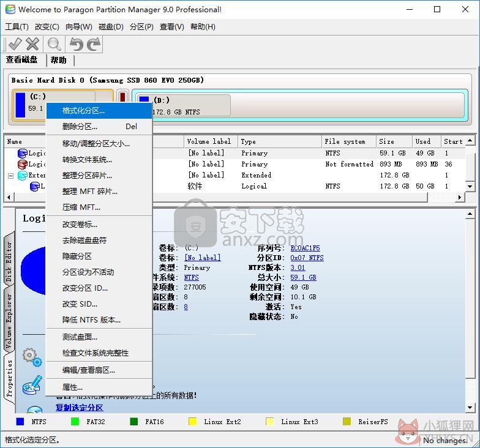Click the partition list scroll-right arrow
480x448 pixels.
[x=459, y=197]
